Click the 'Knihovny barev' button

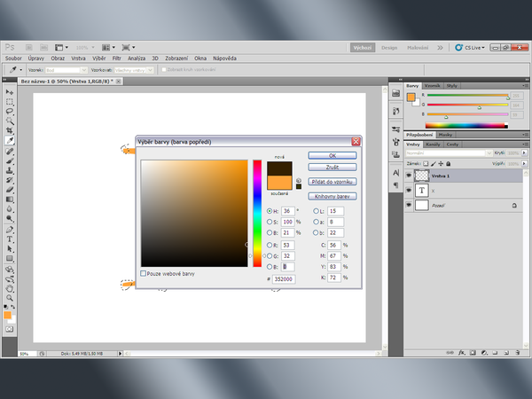coord(332,195)
